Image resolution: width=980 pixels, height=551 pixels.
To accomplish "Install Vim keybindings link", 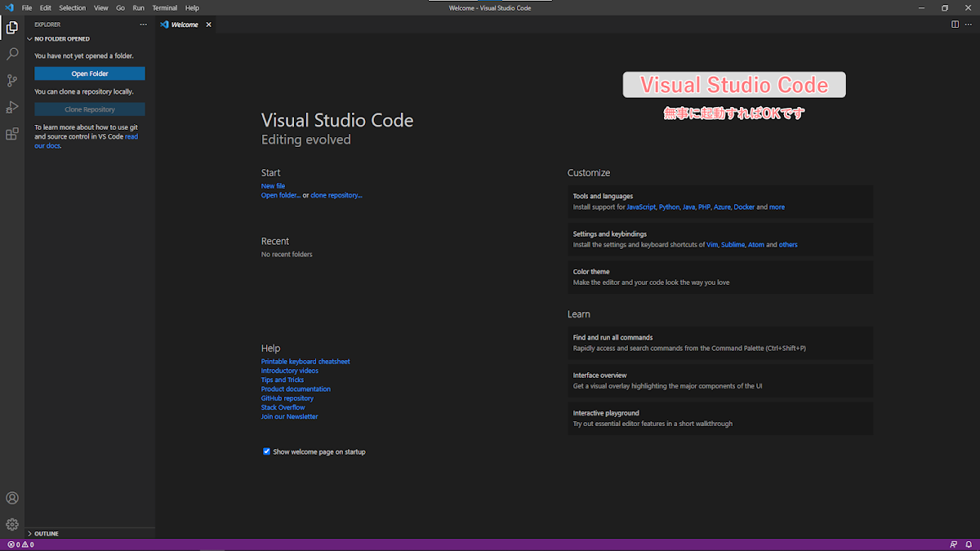I will pyautogui.click(x=712, y=245).
